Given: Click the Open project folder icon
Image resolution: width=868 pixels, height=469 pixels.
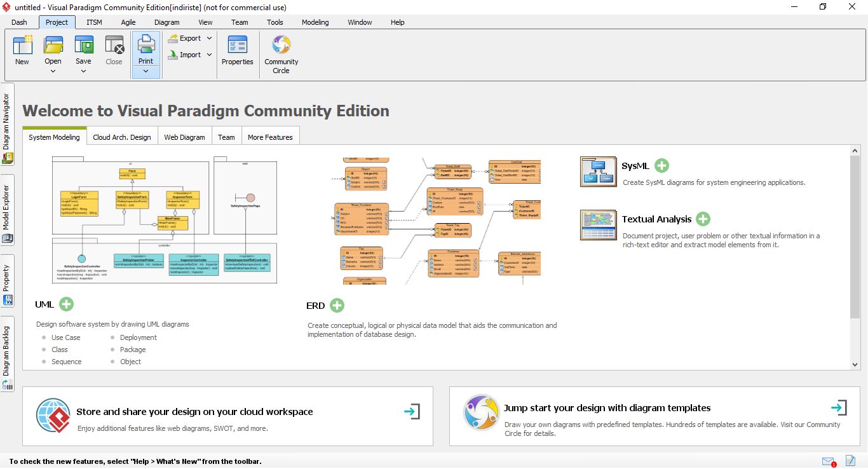Looking at the screenshot, I should click(x=53, y=45).
